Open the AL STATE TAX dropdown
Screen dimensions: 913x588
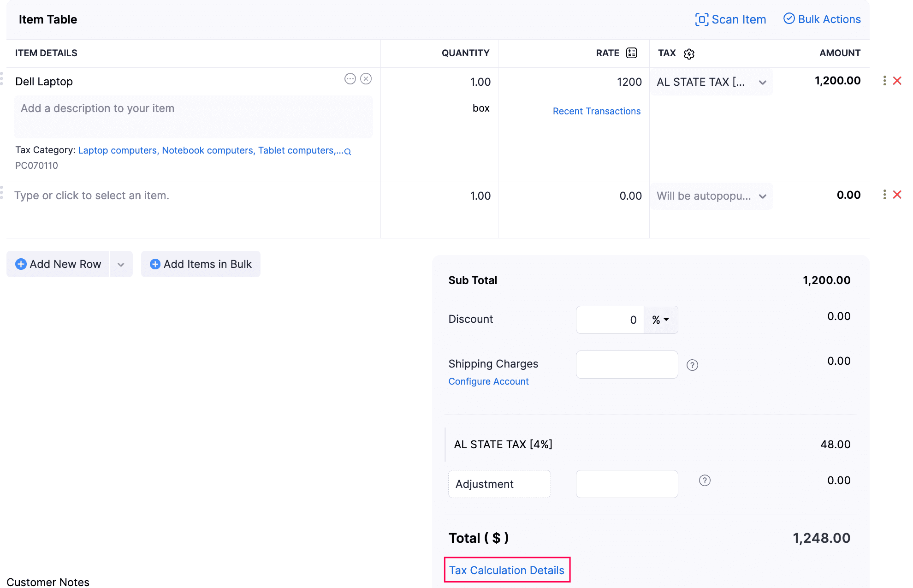pos(763,82)
